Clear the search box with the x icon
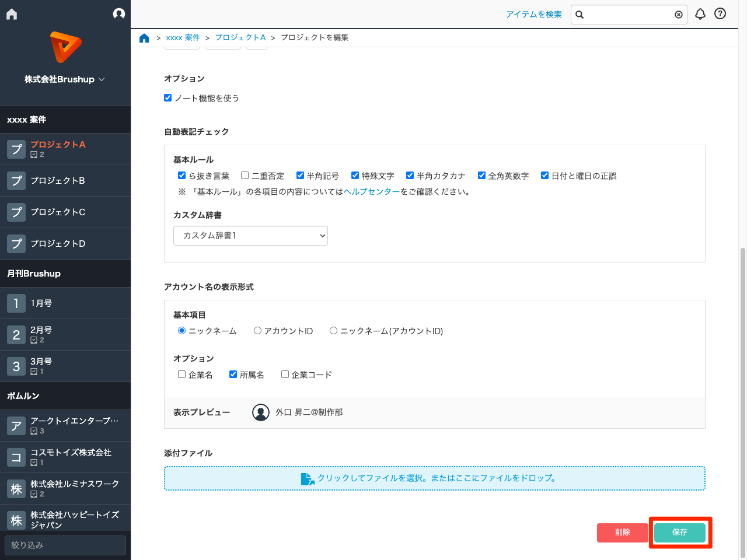 click(678, 15)
